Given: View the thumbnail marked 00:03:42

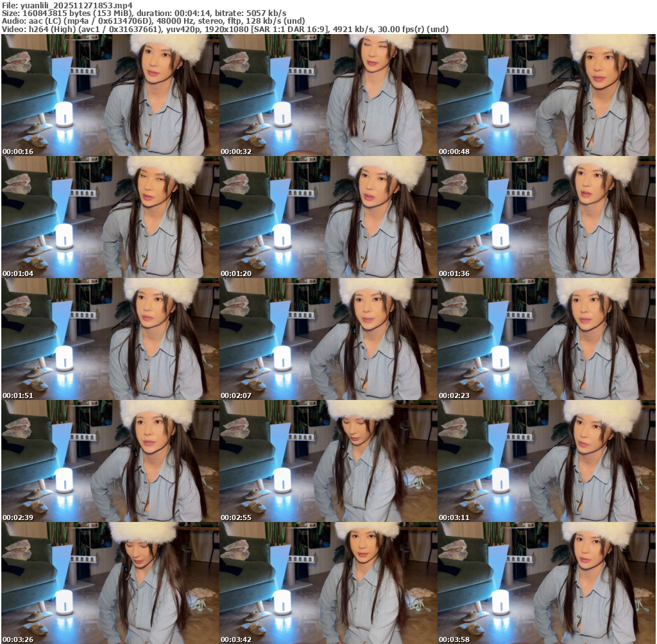Looking at the screenshot, I should 328,583.
